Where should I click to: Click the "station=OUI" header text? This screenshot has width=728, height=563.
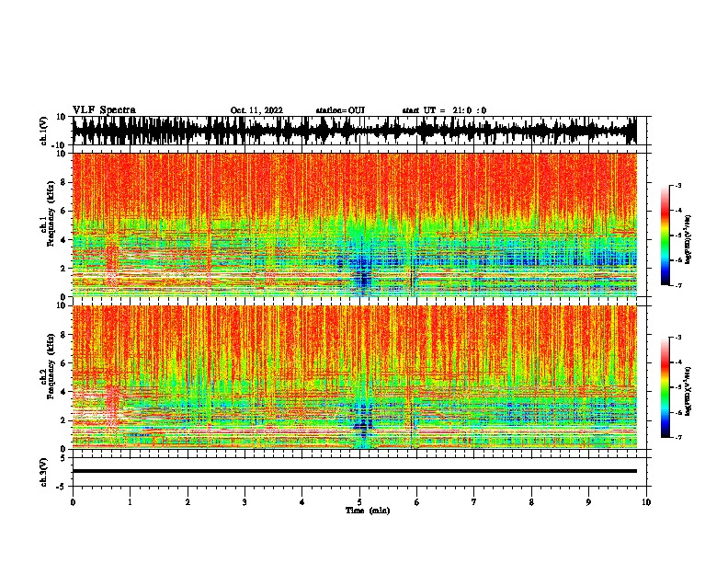[x=340, y=110]
